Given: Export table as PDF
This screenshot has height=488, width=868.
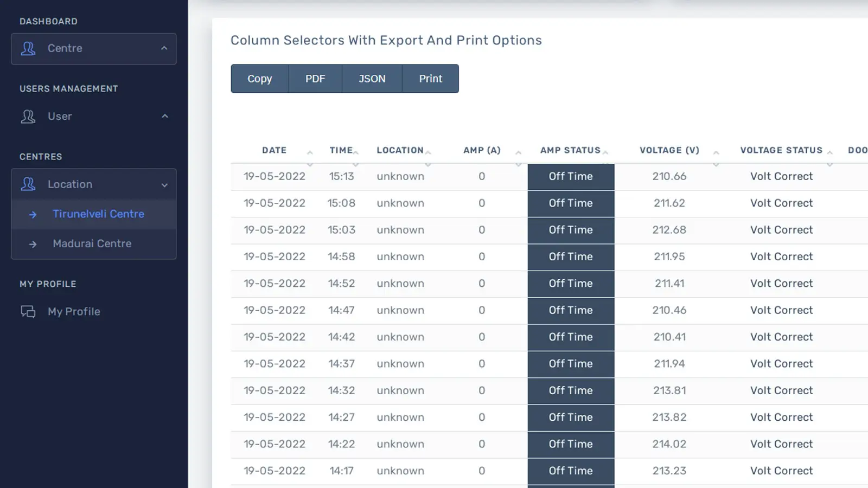Looking at the screenshot, I should [315, 79].
